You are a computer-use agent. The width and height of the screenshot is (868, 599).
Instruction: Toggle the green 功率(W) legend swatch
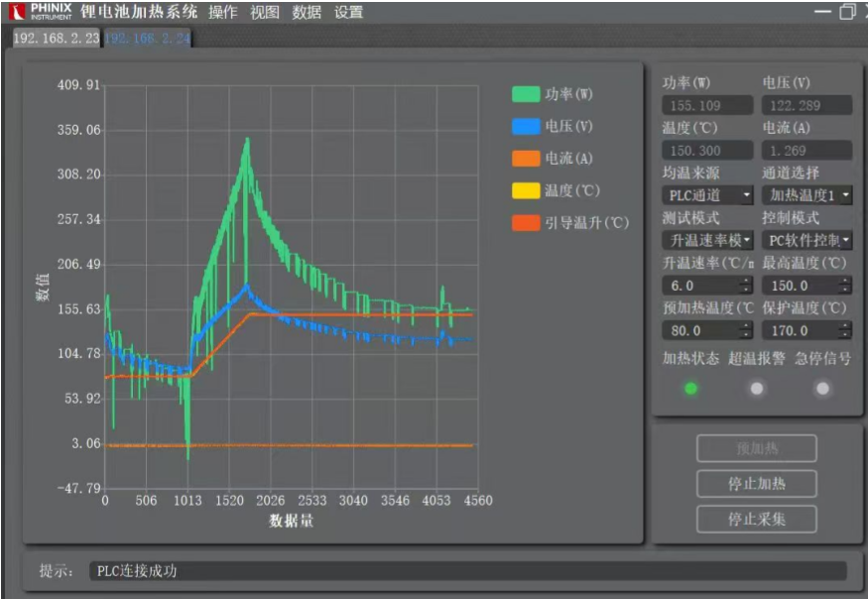pyautogui.click(x=525, y=95)
